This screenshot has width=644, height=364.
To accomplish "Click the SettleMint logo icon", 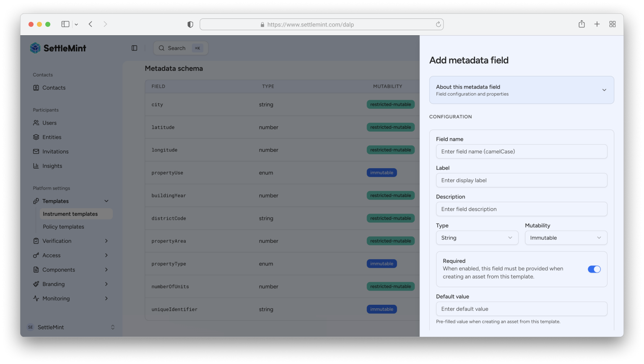I will click(x=35, y=48).
